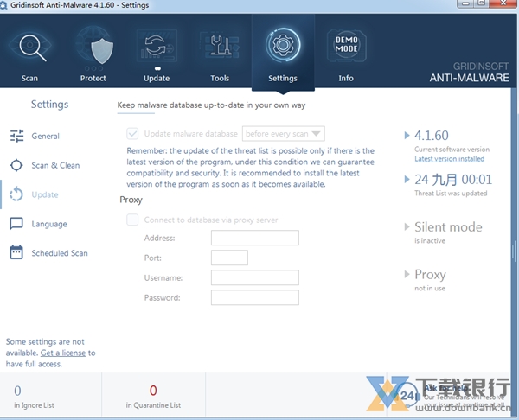Click the Latest version installed link
This screenshot has height=420, width=519.
(449, 159)
